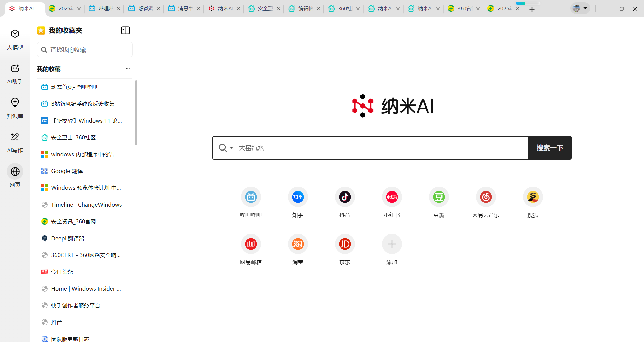Collapse the favorites sidebar panel
The image size is (644, 342).
pos(125,30)
